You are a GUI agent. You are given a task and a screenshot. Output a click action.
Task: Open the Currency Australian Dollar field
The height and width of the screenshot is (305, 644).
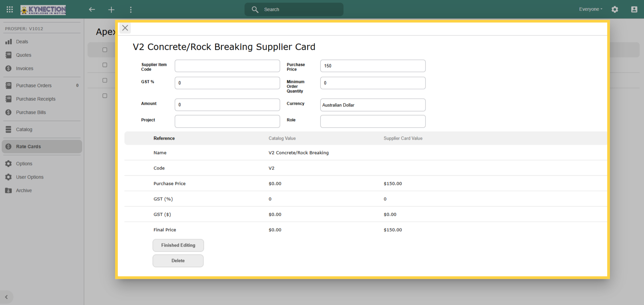pyautogui.click(x=373, y=105)
